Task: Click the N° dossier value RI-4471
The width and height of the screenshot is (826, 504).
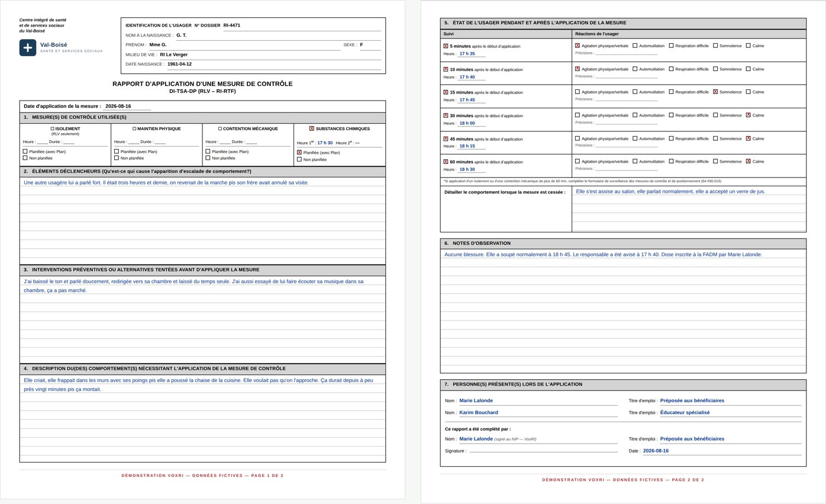Action: click(232, 25)
